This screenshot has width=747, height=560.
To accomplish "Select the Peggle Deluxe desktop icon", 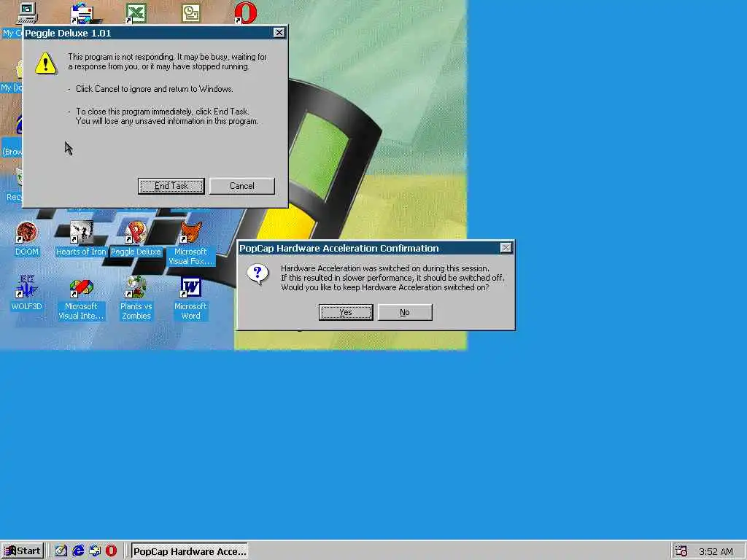I will pyautogui.click(x=136, y=239).
